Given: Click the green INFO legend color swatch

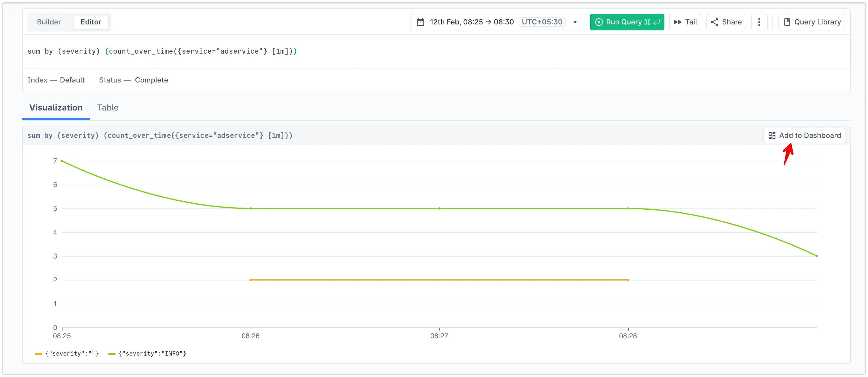Looking at the screenshot, I should [112, 354].
